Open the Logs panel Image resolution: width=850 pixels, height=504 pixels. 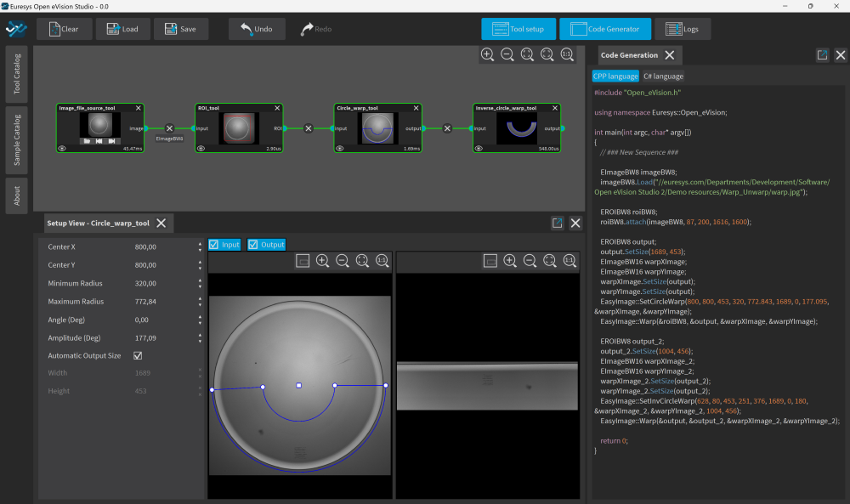tap(683, 29)
